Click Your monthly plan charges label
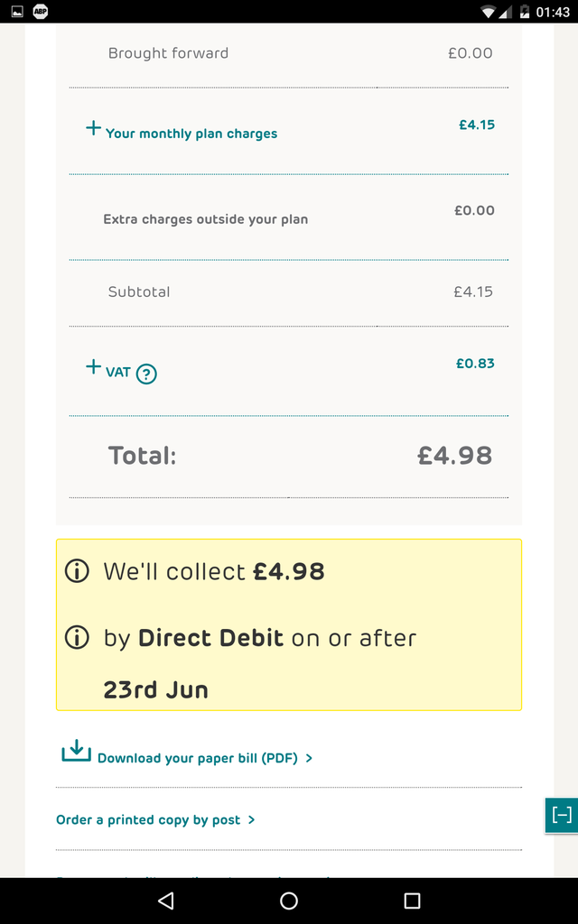Viewport: 578px width, 924px height. tap(191, 134)
